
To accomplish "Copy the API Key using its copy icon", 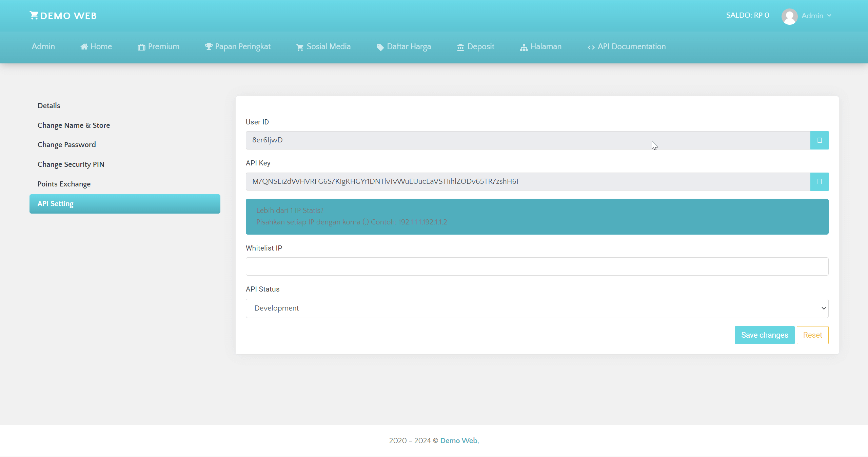I will coord(820,181).
